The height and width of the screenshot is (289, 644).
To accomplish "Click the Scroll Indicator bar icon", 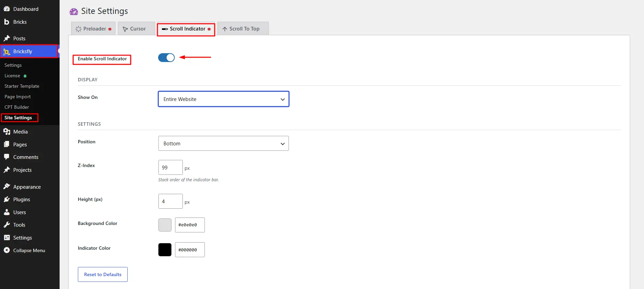I will (x=165, y=29).
